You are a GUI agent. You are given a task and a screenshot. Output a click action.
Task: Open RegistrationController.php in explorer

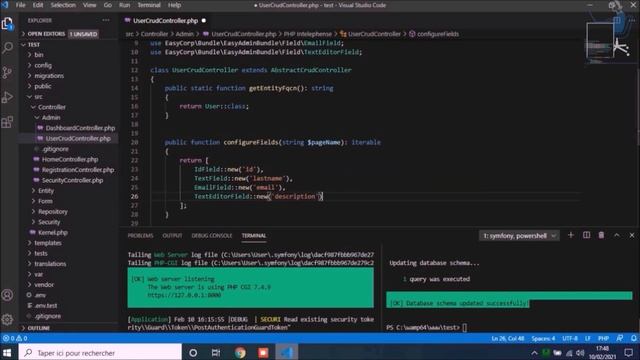tap(78, 170)
